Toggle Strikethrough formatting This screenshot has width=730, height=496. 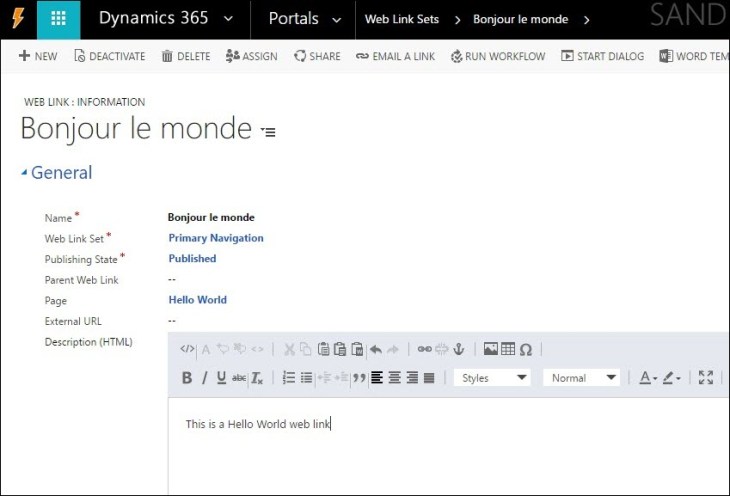[x=239, y=378]
